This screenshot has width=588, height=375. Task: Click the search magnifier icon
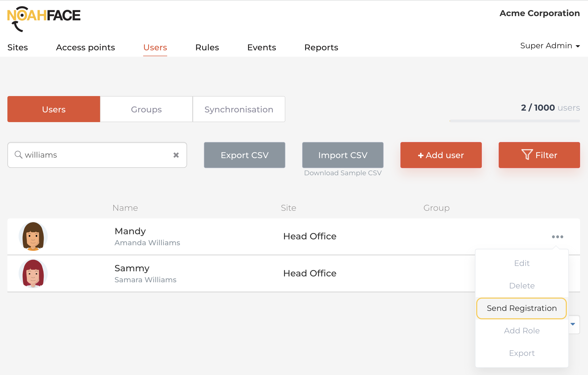[x=18, y=155]
